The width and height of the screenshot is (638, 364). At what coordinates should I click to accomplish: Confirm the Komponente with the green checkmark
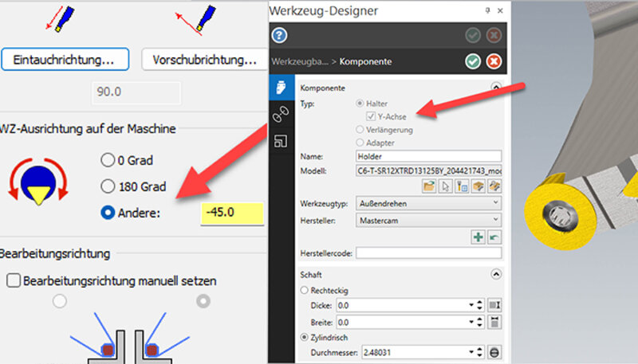[x=475, y=61]
